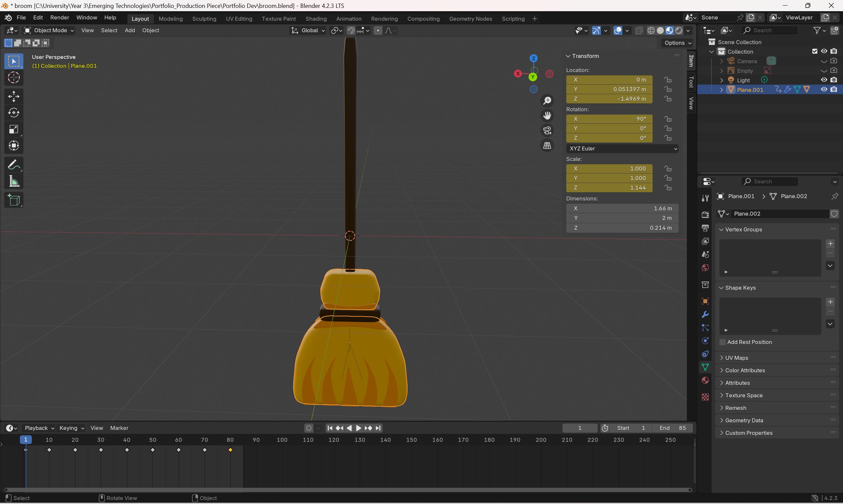Select the Measure tool

click(x=14, y=182)
